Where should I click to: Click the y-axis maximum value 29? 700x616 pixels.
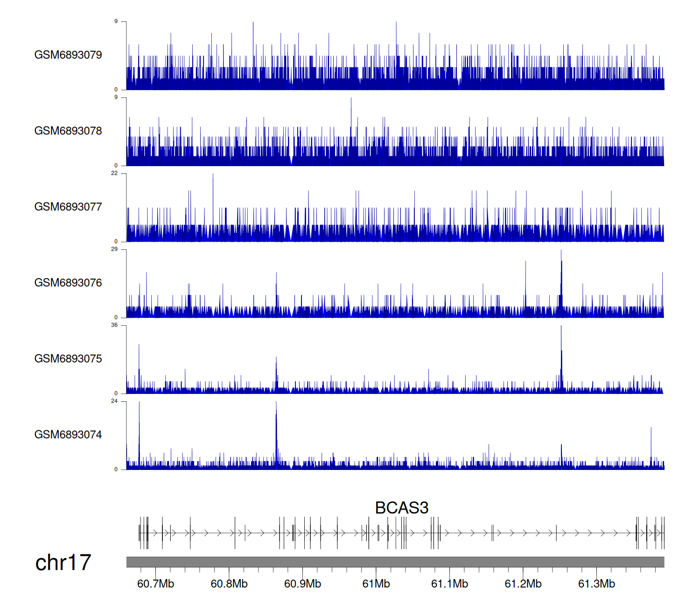(x=114, y=249)
